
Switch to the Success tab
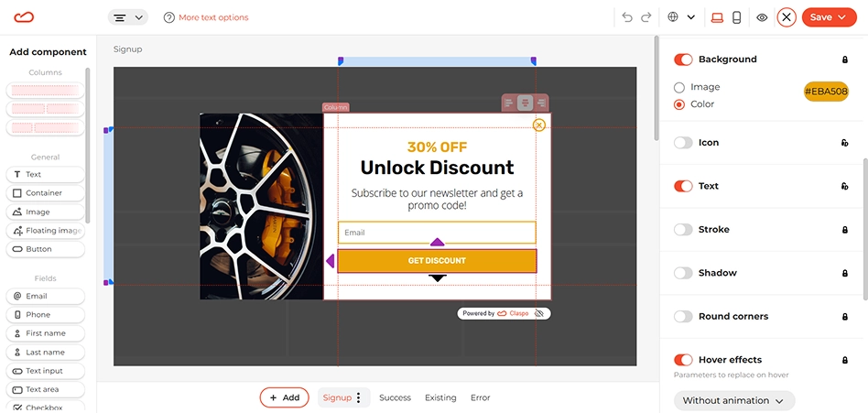[396, 397]
